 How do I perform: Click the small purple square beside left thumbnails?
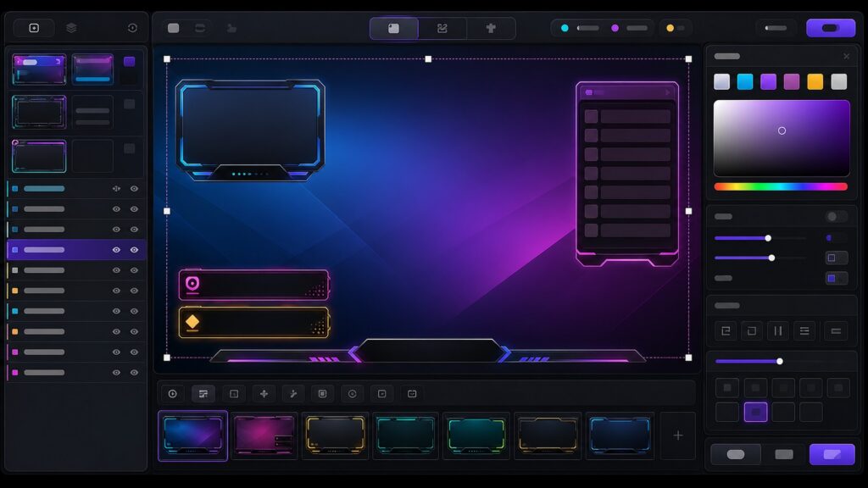pos(129,61)
